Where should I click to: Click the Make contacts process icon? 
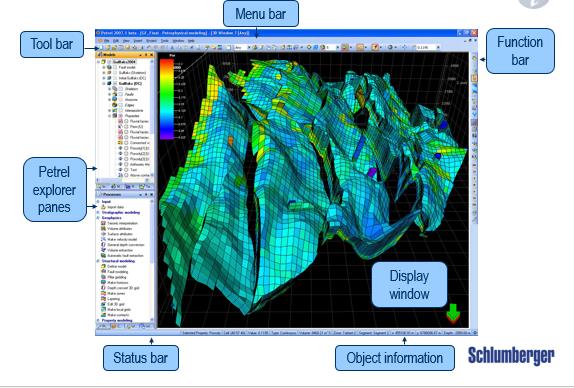104,315
